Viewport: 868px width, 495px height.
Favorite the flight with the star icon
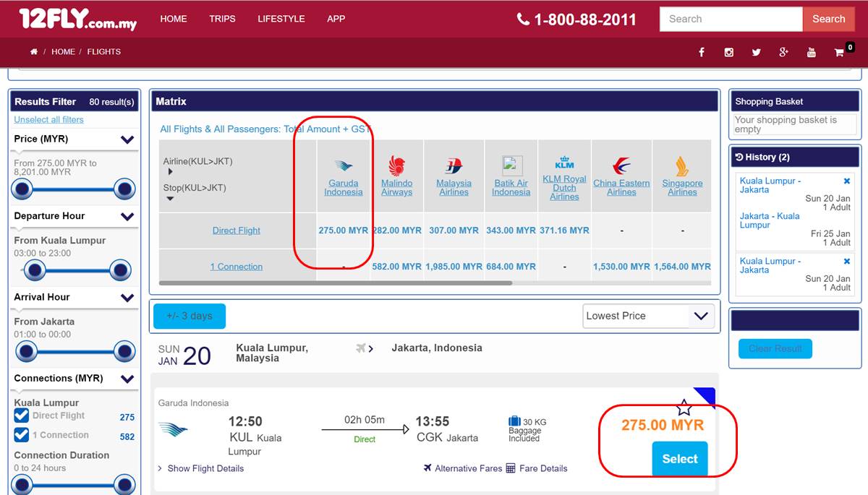point(684,407)
